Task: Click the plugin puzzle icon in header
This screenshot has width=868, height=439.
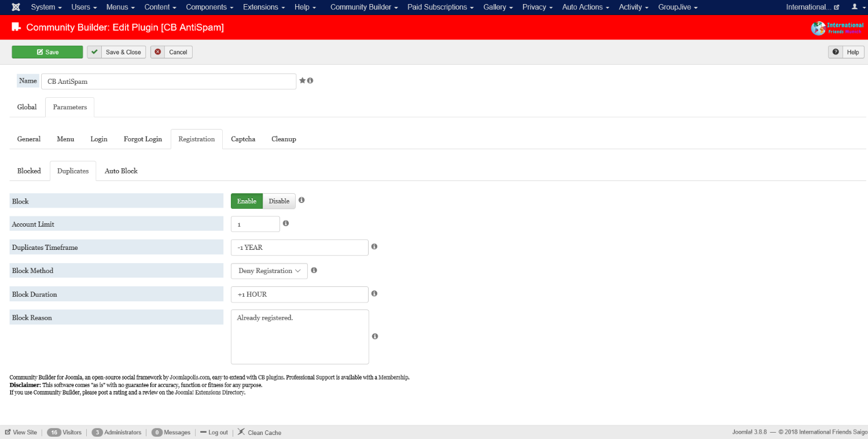Action: [x=16, y=27]
